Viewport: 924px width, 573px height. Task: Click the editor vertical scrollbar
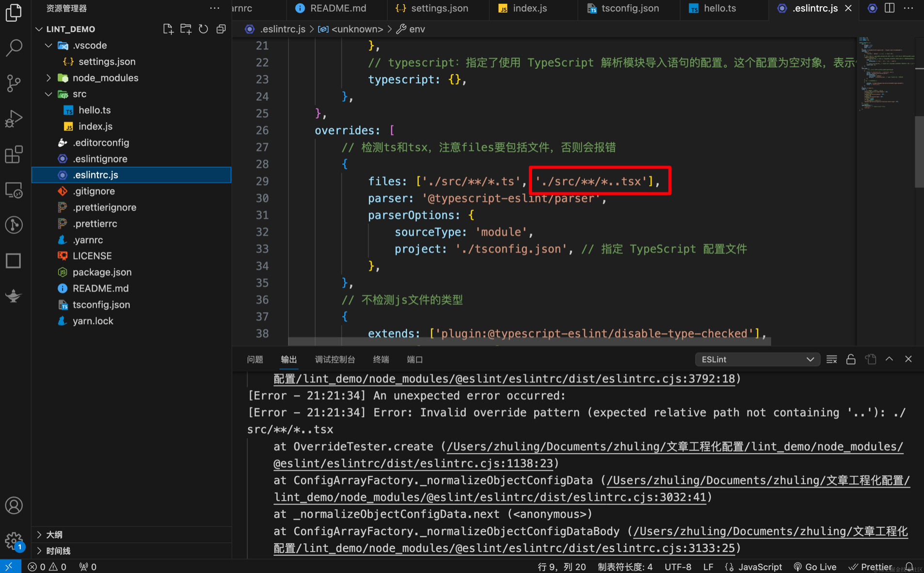pyautogui.click(x=919, y=152)
